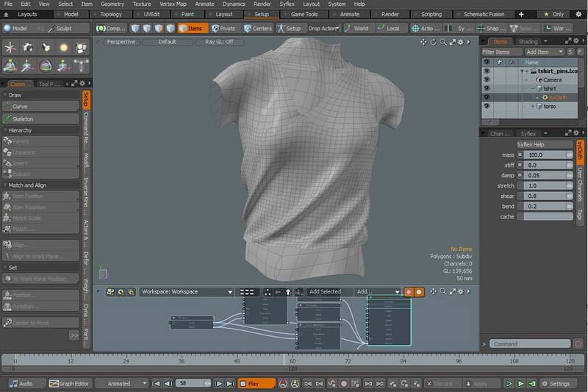
Task: Click the Centers mode icon
Action: pos(246,28)
